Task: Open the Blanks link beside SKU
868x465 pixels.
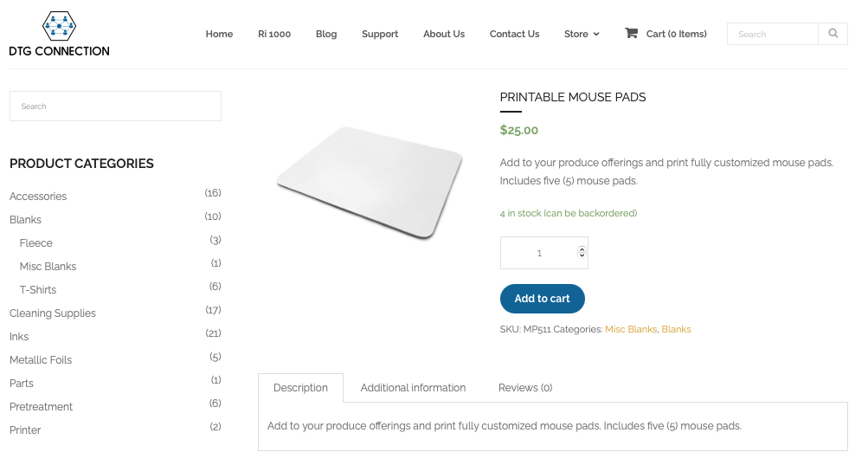Action: coord(676,329)
